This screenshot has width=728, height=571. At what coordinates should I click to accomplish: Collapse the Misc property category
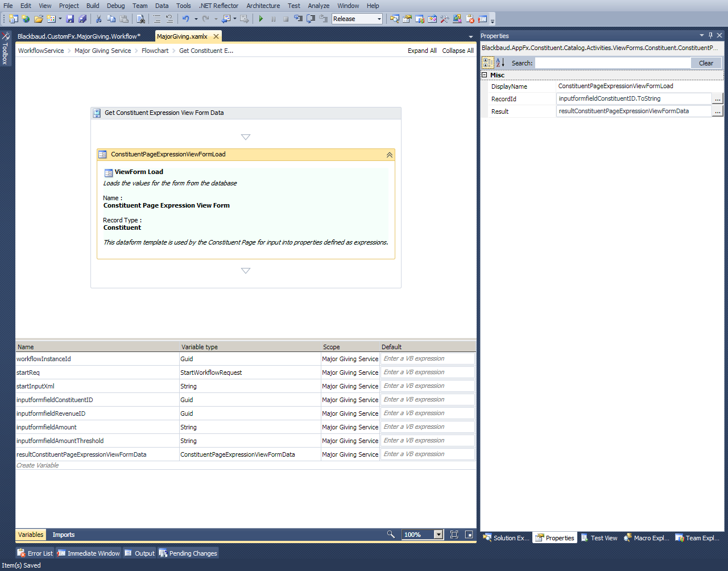pyautogui.click(x=485, y=75)
